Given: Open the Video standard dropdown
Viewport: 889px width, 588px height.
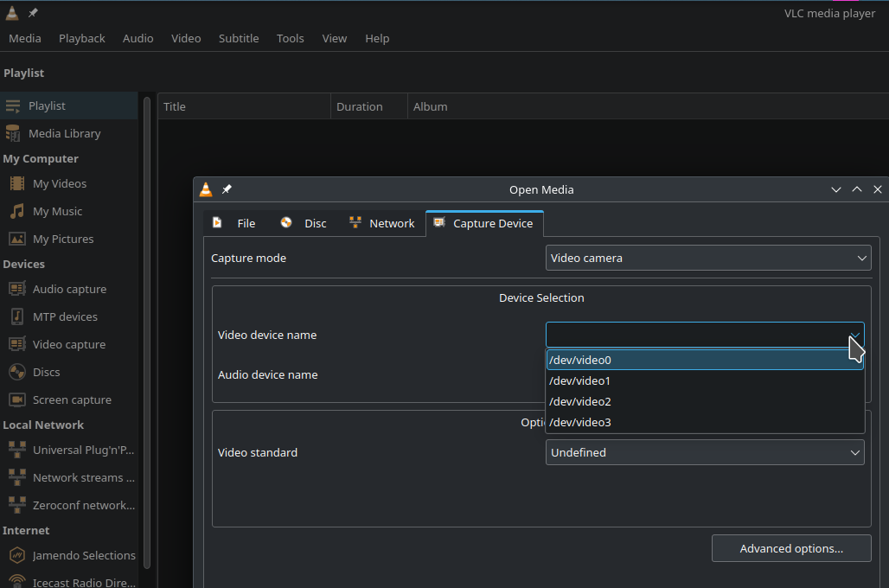Looking at the screenshot, I should pos(705,452).
